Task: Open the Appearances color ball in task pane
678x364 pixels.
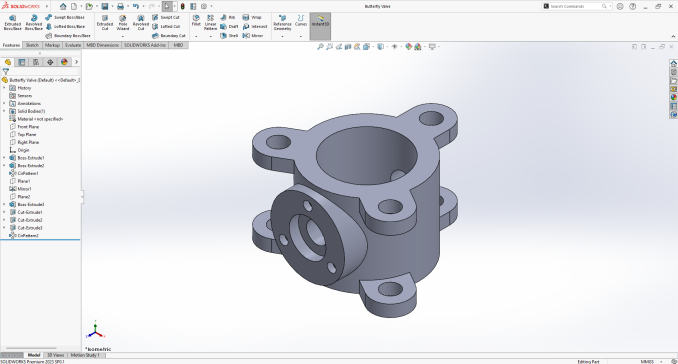Action: tap(673, 97)
